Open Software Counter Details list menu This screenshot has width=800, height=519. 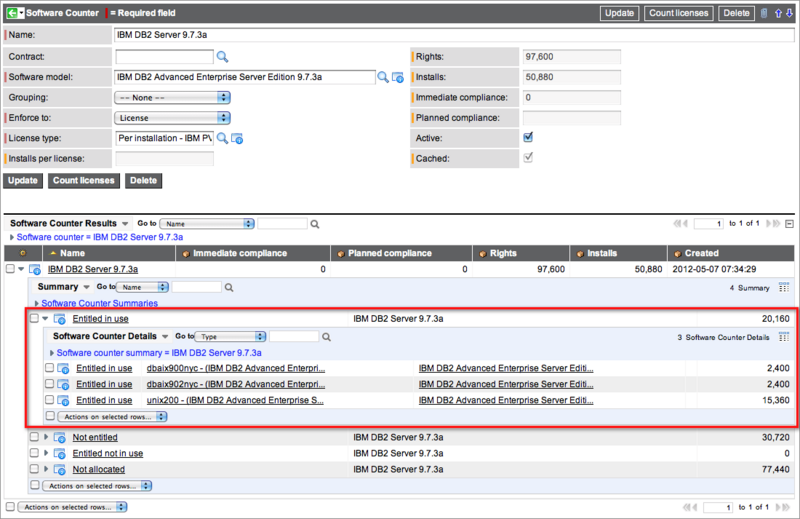tap(165, 337)
